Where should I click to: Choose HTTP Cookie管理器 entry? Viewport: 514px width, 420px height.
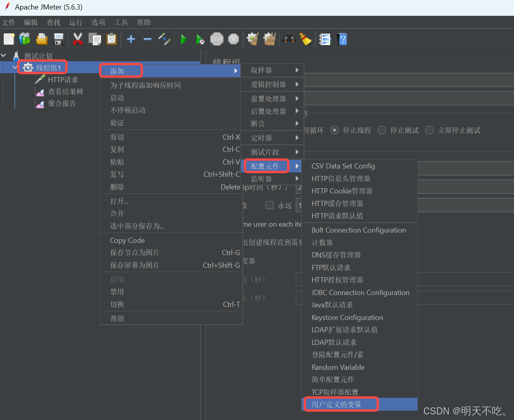tap(360, 191)
